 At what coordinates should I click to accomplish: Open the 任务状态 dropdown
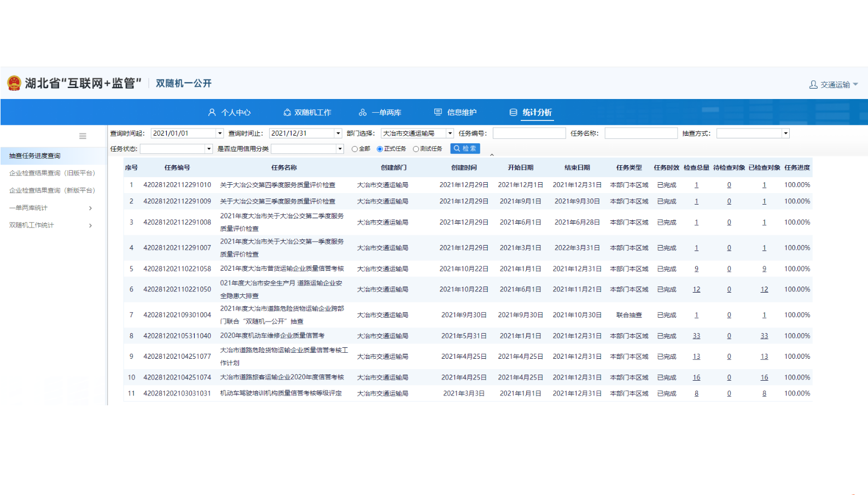click(x=208, y=149)
